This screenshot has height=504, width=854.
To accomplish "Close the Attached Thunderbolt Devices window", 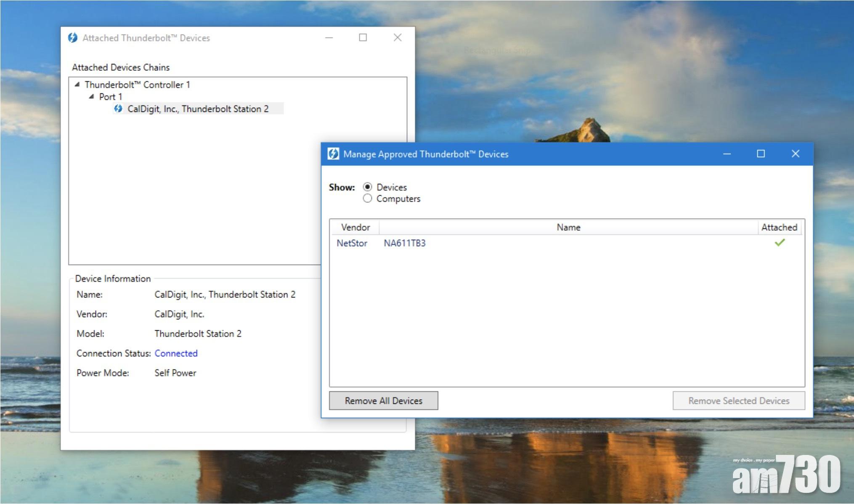I will click(x=397, y=38).
